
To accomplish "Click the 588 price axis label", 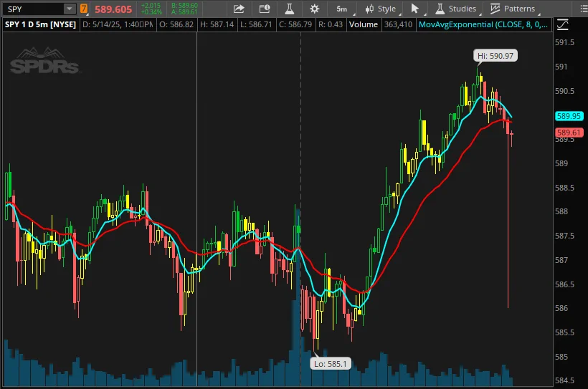I will 561,211.
